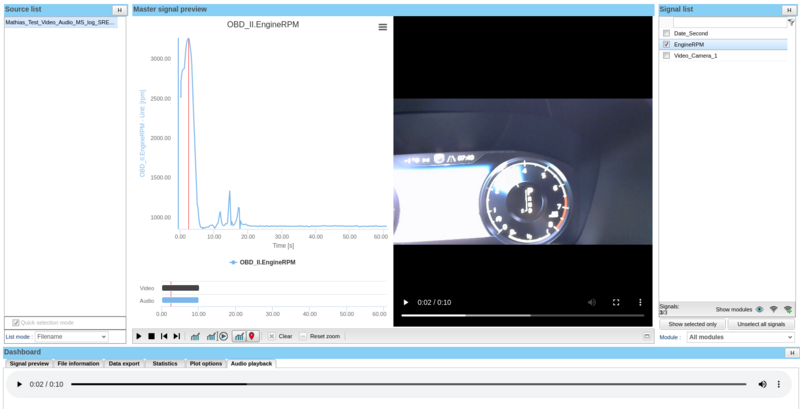Skip to start of the signal
This screenshot has width=800, height=409.
coord(164,336)
